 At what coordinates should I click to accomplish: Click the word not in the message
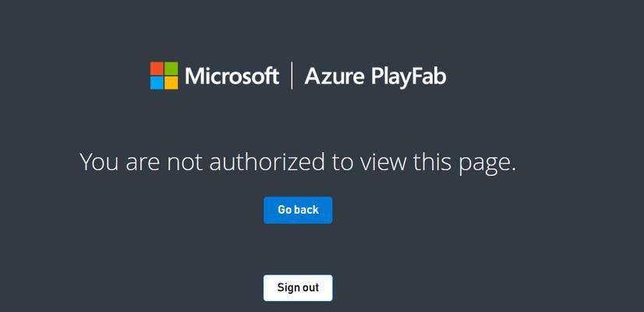(185, 162)
